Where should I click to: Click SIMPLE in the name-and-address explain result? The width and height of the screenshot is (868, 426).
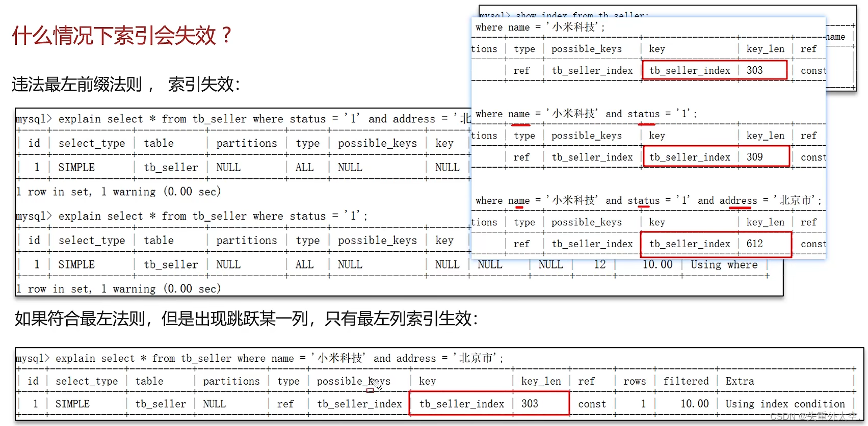tap(72, 404)
